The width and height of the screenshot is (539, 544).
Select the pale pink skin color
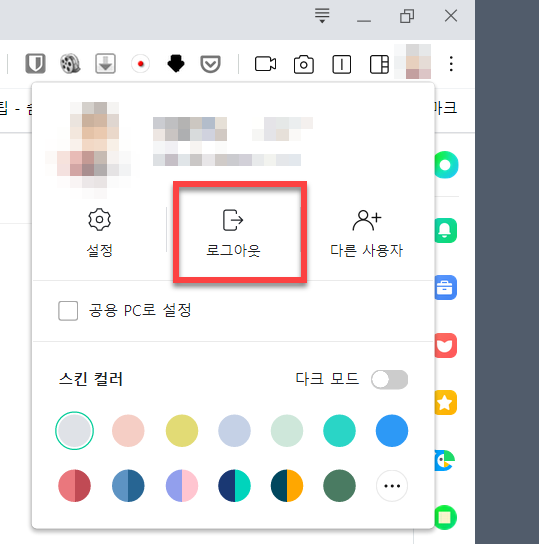[128, 431]
